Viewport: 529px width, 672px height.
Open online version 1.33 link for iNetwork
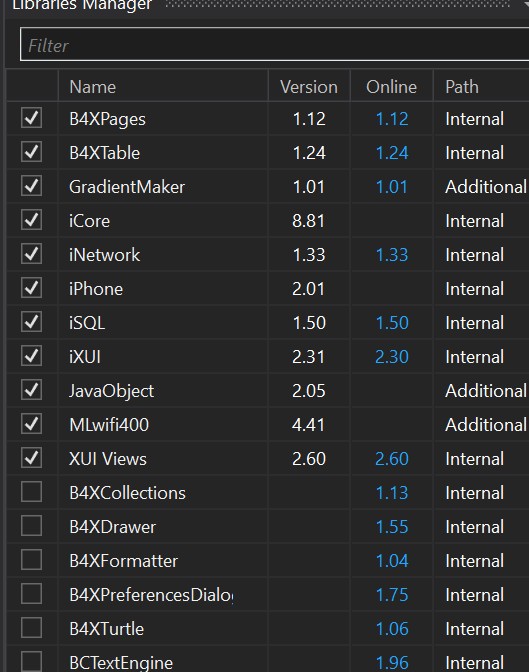coord(392,255)
